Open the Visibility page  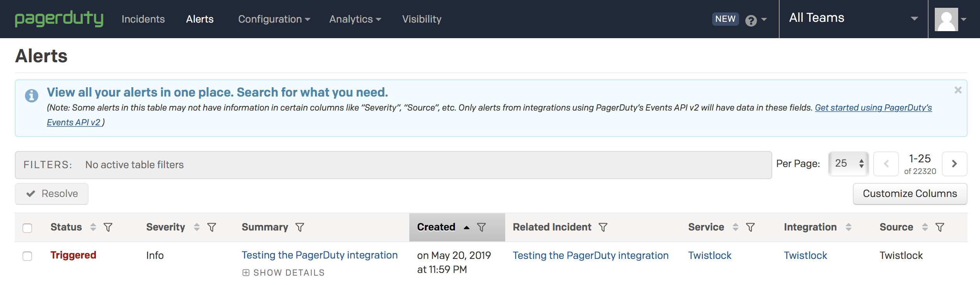[422, 19]
